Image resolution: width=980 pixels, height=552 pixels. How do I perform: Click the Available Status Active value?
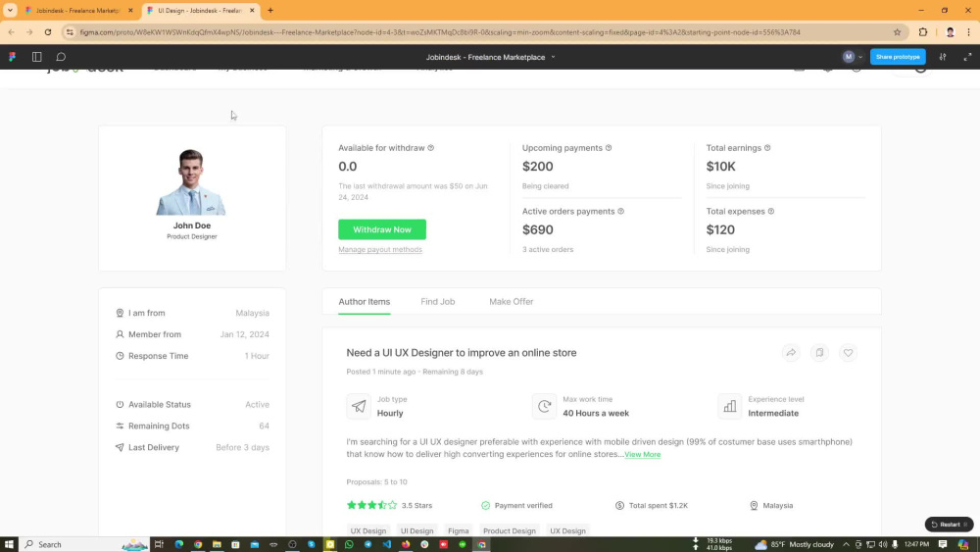[257, 405]
